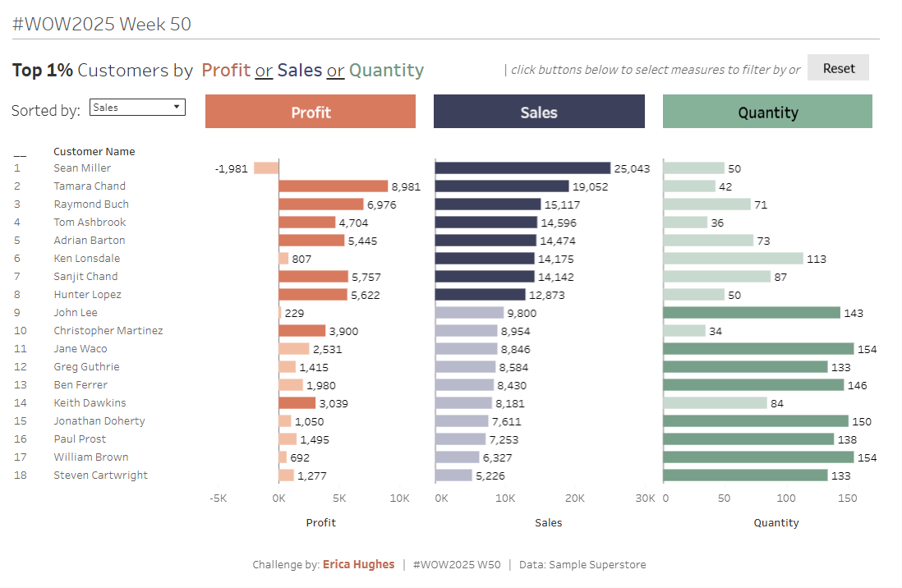Toggle the Sales measure button
The width and height of the screenshot is (902, 588).
pos(539,112)
